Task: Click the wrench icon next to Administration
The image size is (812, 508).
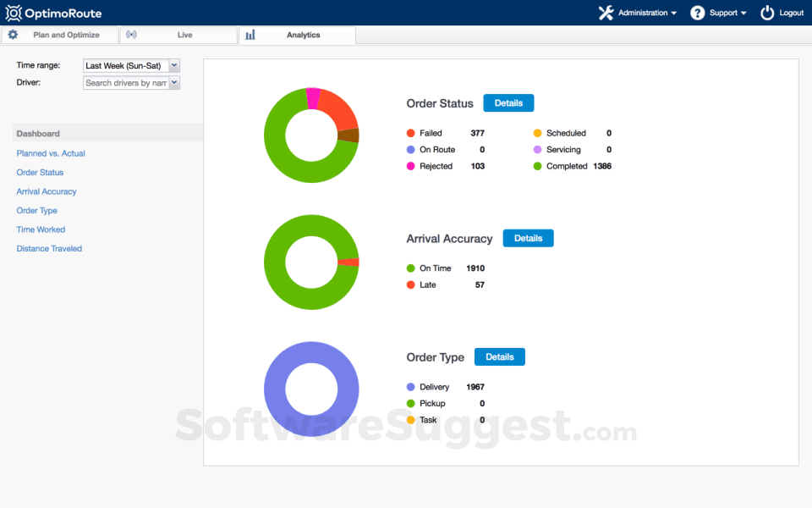Action: [x=606, y=13]
